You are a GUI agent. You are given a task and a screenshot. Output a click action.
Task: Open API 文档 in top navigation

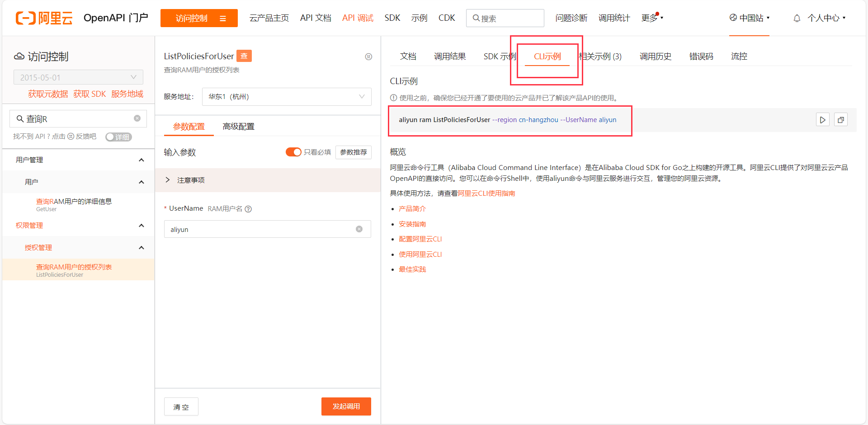pos(316,18)
